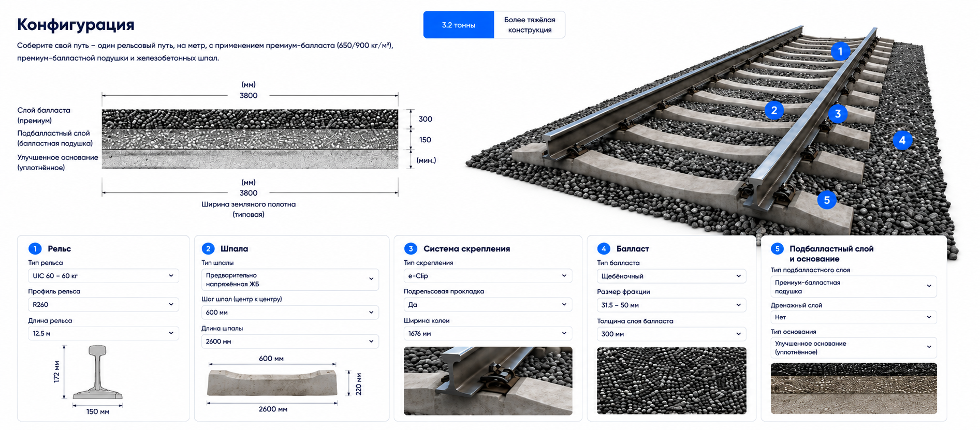
Task: Click hotspot marker 2 on the sleeper
Action: tap(774, 110)
